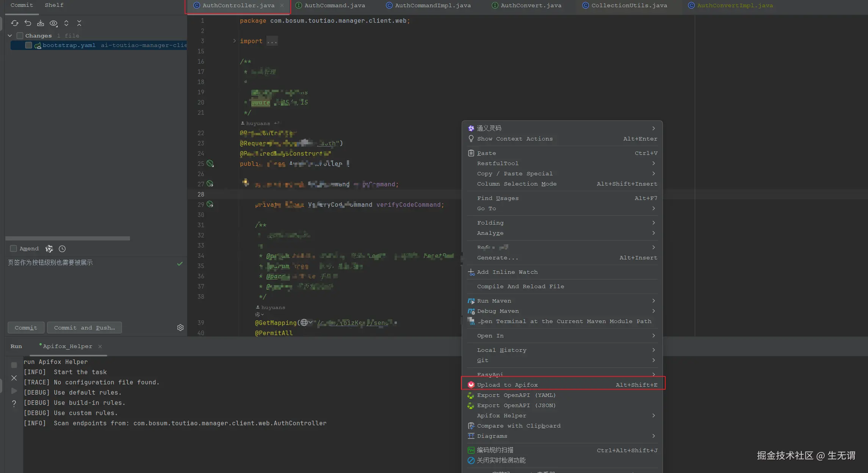868x473 pixels.
Task: Click the Refresh changes icon in Commit toolbar
Action: coord(15,23)
